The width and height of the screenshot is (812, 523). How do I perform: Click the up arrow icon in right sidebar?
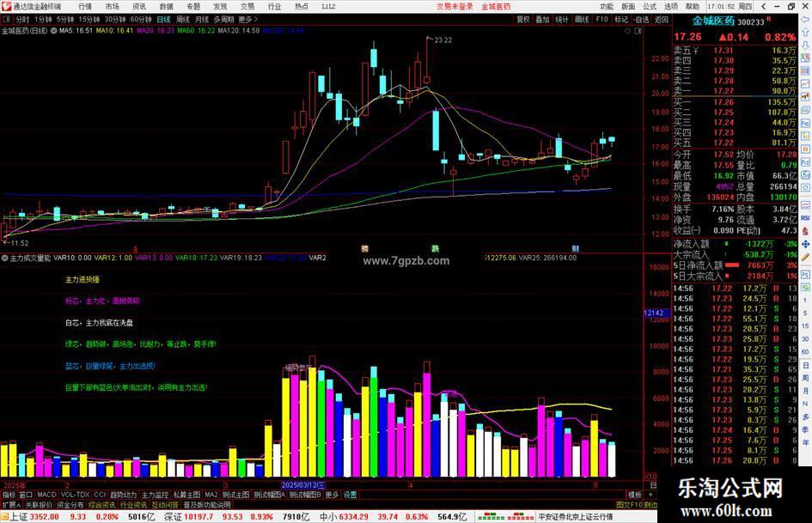(805, 33)
